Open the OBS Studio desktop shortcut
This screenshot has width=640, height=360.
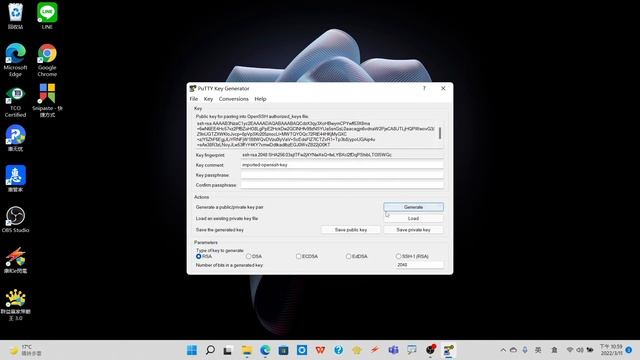coord(16,219)
